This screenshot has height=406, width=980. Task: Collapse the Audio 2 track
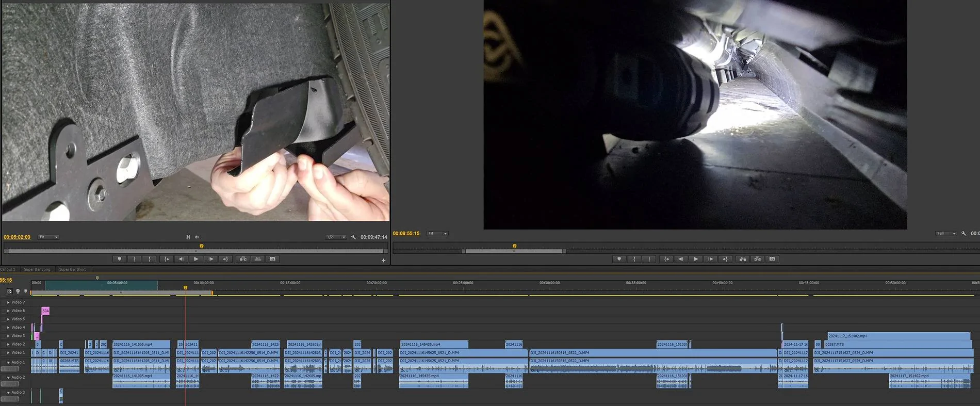pos(8,378)
